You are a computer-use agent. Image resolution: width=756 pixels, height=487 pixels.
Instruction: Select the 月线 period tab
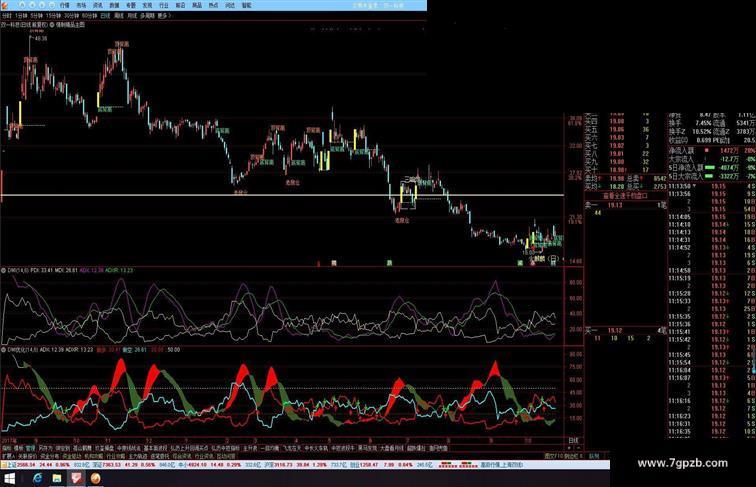click(132, 16)
